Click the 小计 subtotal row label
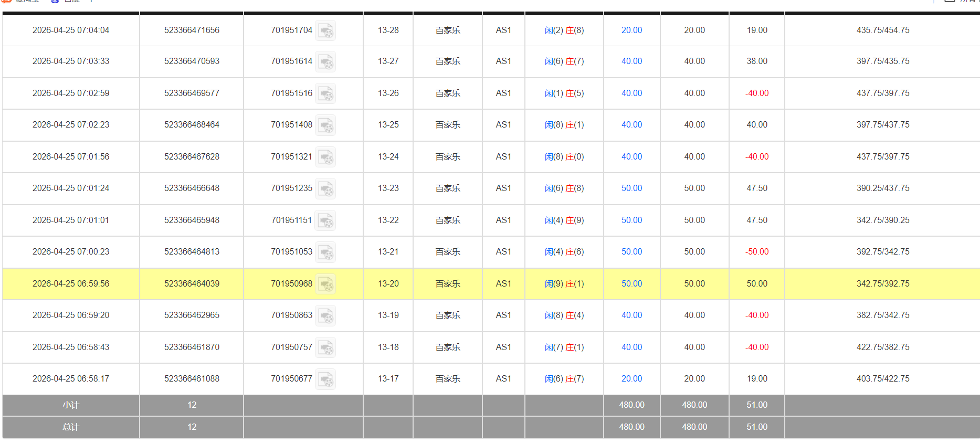Image resolution: width=980 pixels, height=444 pixels. tap(71, 405)
